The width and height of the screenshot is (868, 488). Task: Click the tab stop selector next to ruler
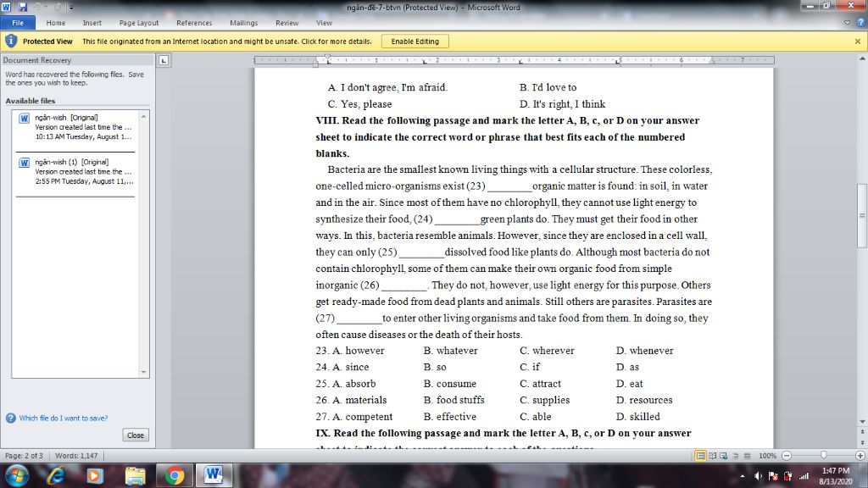coord(164,60)
